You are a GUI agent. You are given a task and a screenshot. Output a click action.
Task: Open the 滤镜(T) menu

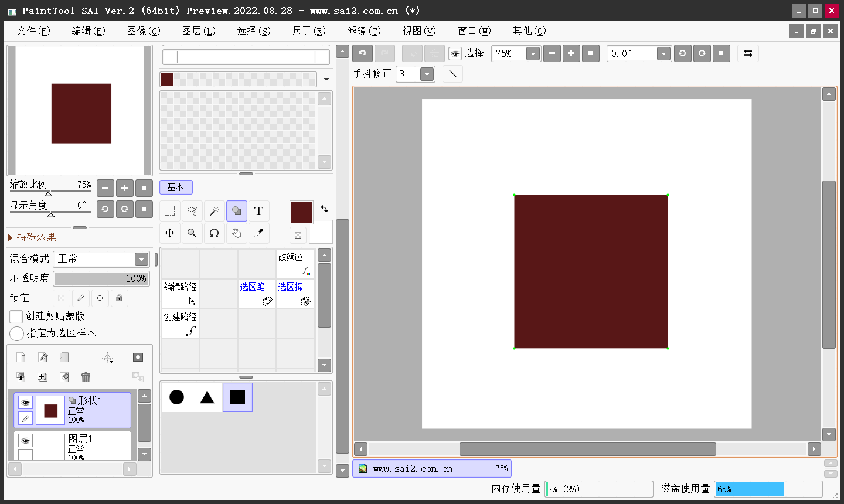364,30
